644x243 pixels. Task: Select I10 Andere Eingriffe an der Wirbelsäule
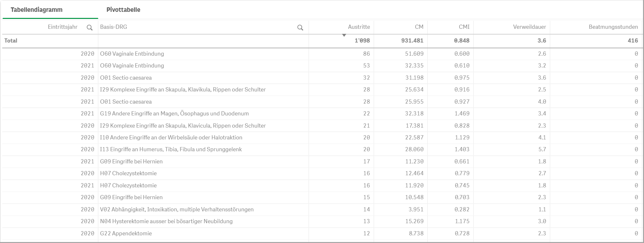[171, 137]
